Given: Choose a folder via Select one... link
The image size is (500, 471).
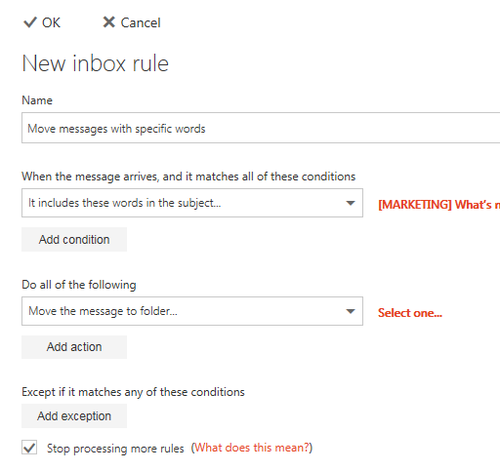Looking at the screenshot, I should point(410,313).
